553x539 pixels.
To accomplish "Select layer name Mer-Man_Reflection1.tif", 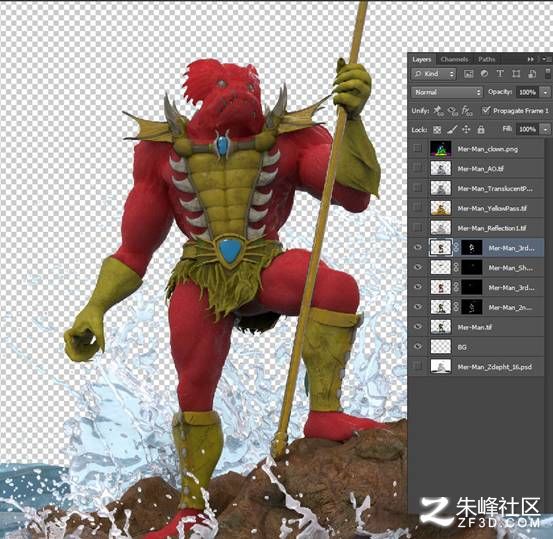I will [492, 228].
